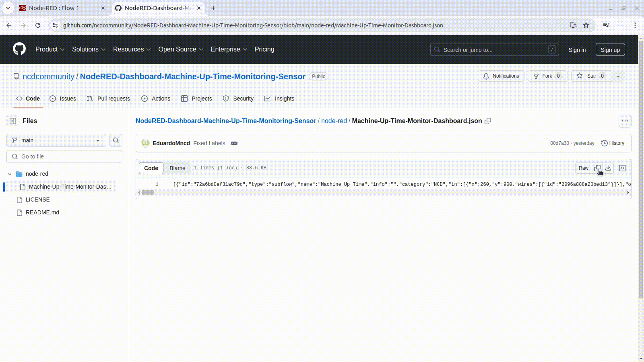
Task: Click the Go to file field
Action: point(64,156)
